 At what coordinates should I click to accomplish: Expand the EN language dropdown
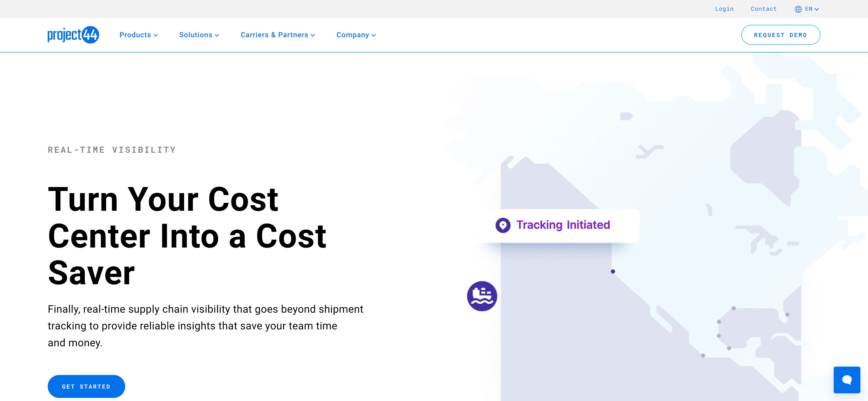click(812, 9)
